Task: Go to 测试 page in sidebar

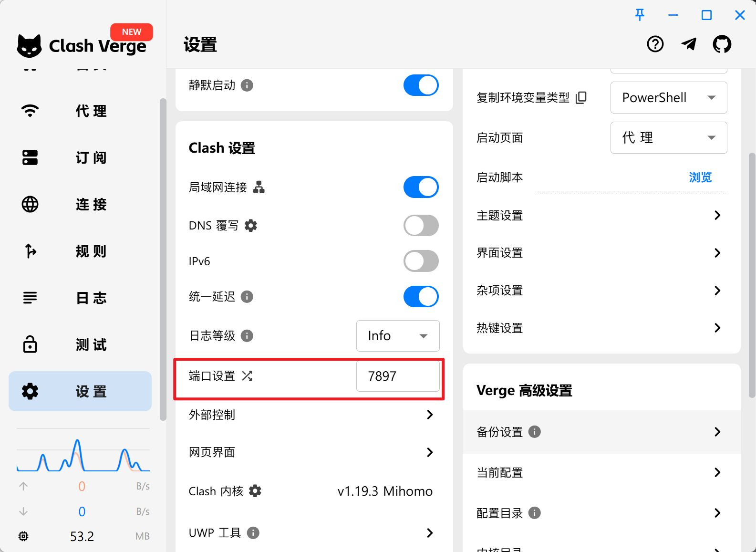Action: 80,344
